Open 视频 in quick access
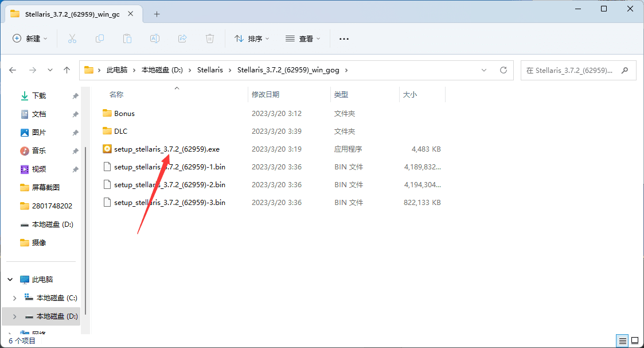Screen dimensions: 644x348 tap(39, 169)
